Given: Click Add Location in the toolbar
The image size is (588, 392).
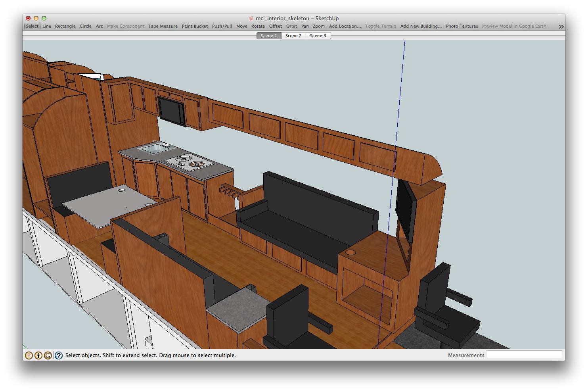Looking at the screenshot, I should [345, 26].
